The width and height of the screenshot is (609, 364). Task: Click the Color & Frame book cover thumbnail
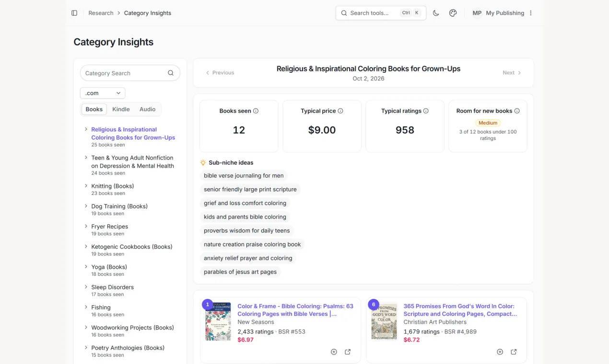pyautogui.click(x=218, y=321)
